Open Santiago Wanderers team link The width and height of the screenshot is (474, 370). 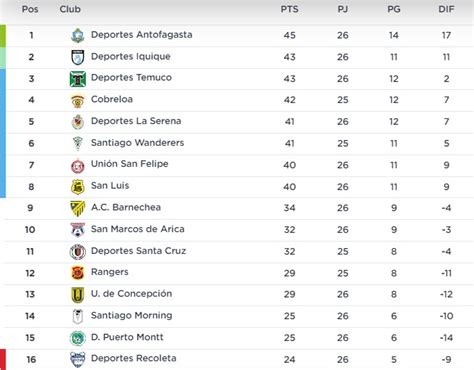(x=137, y=143)
